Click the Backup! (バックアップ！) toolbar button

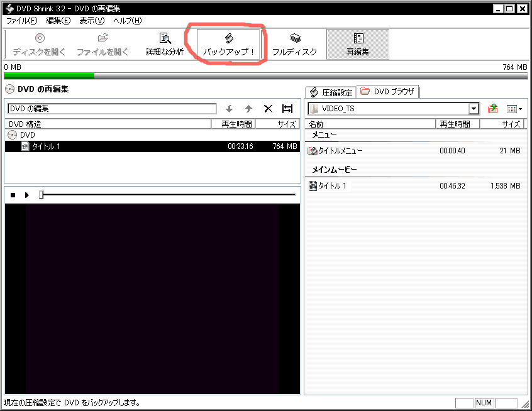click(228, 45)
